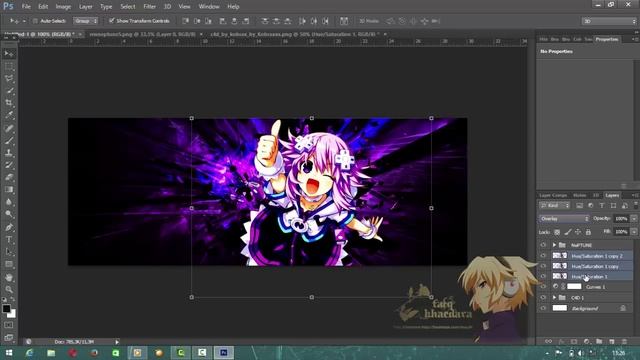Click the Opacity value field
This screenshot has height=360, width=640.
621,219
